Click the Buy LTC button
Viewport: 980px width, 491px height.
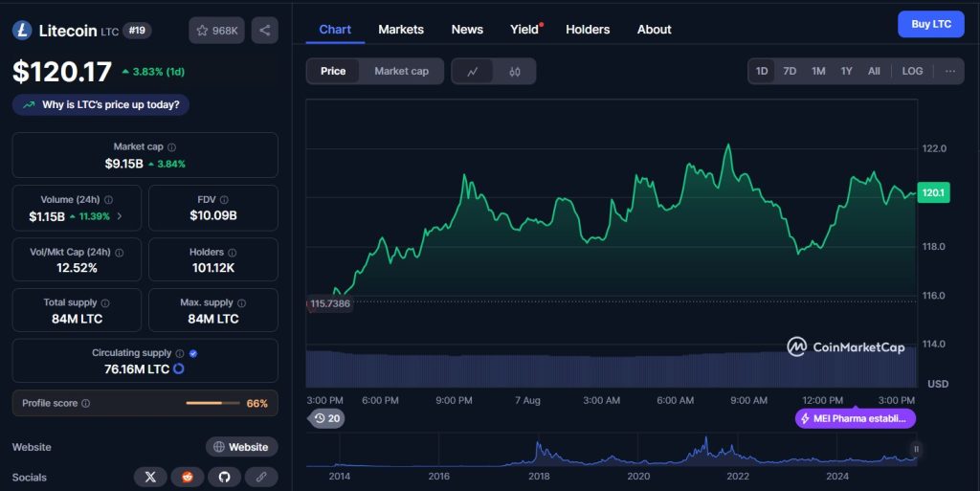point(930,24)
